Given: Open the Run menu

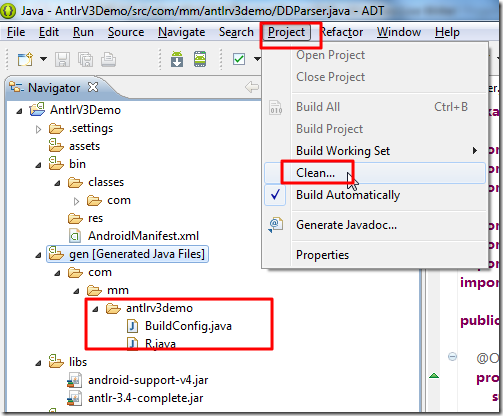Looking at the screenshot, I should pyautogui.click(x=83, y=32).
